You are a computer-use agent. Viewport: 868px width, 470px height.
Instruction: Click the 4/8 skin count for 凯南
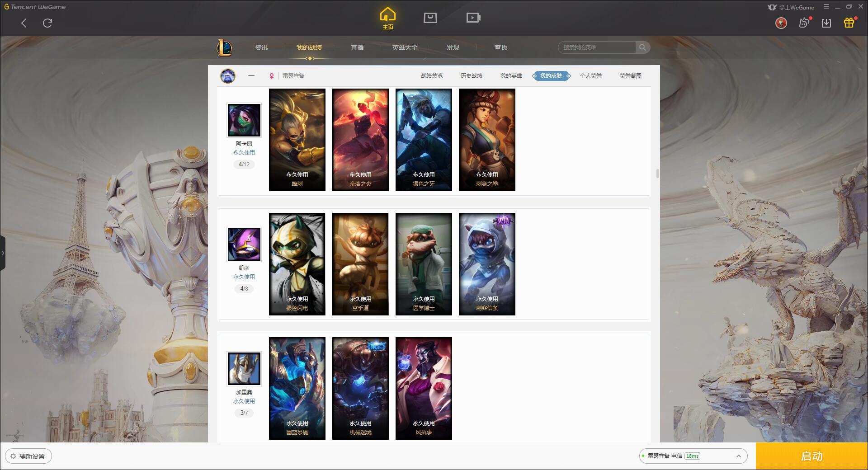click(244, 289)
